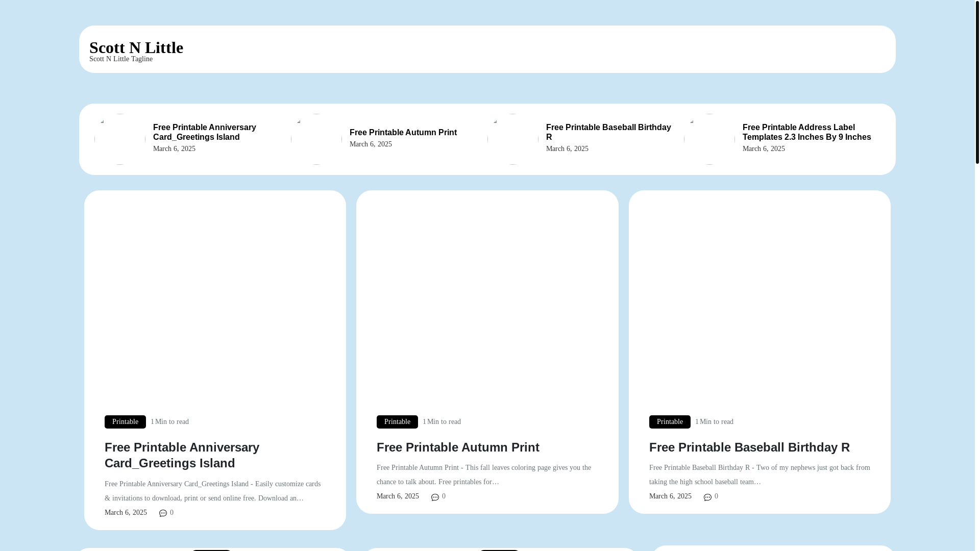Click the page vertical scrollbar thumb
Viewport: 980px width, 551px height.
tap(977, 82)
